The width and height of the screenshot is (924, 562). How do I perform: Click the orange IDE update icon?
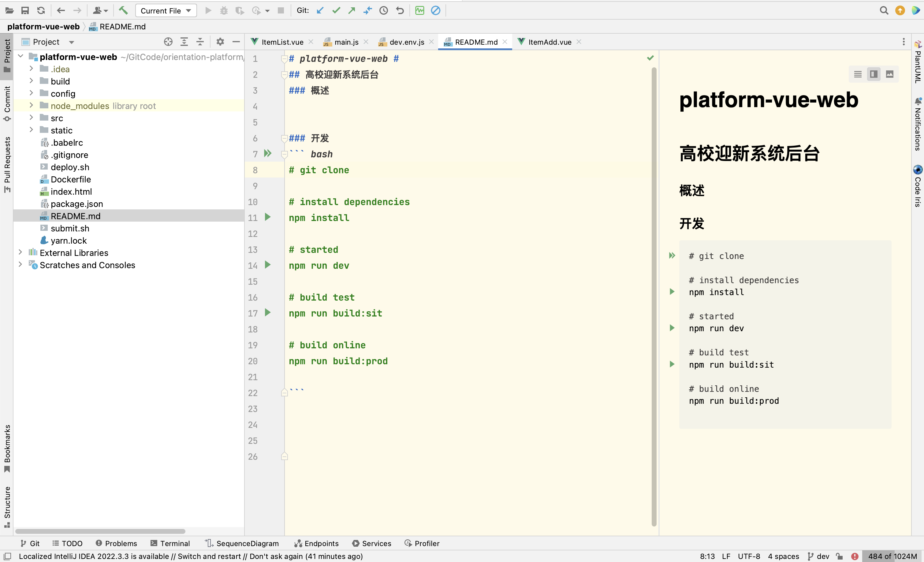coord(900,10)
